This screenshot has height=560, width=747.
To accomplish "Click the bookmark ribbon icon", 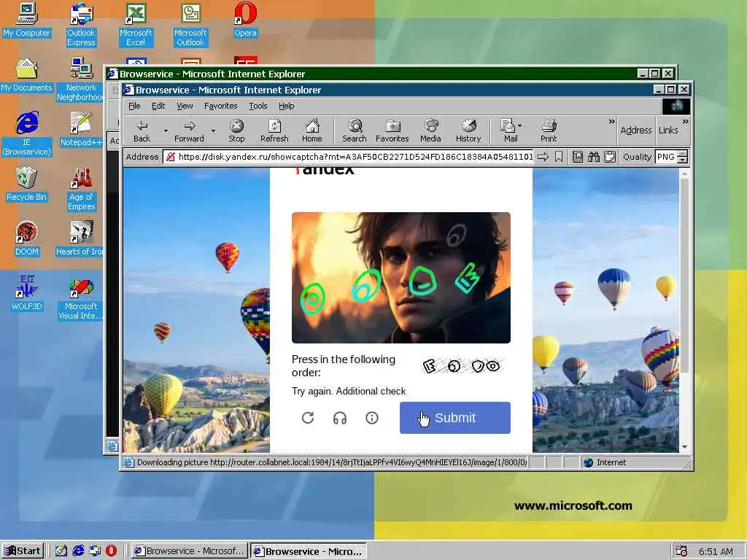I will 559,157.
